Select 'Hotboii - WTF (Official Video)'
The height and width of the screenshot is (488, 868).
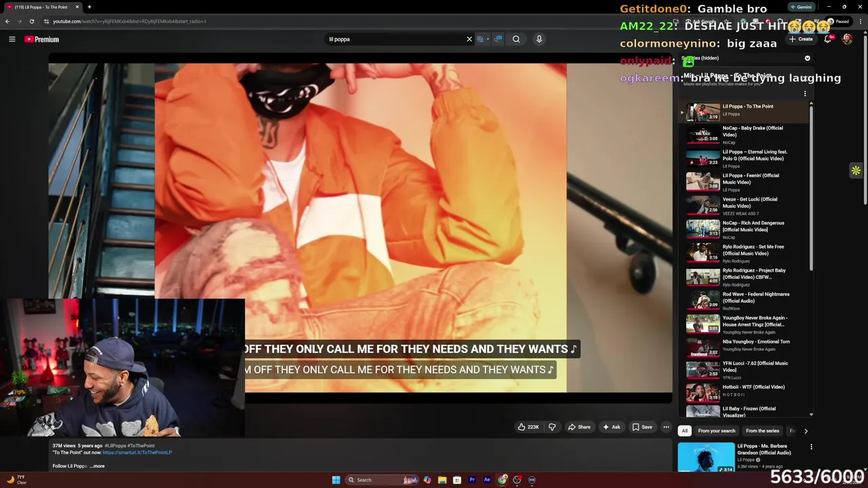743,394
